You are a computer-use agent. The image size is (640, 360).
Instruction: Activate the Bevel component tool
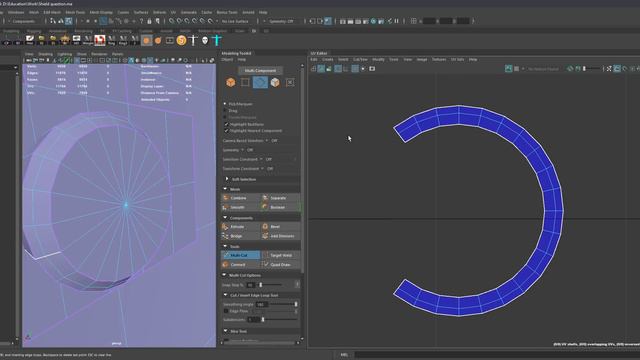point(280,227)
